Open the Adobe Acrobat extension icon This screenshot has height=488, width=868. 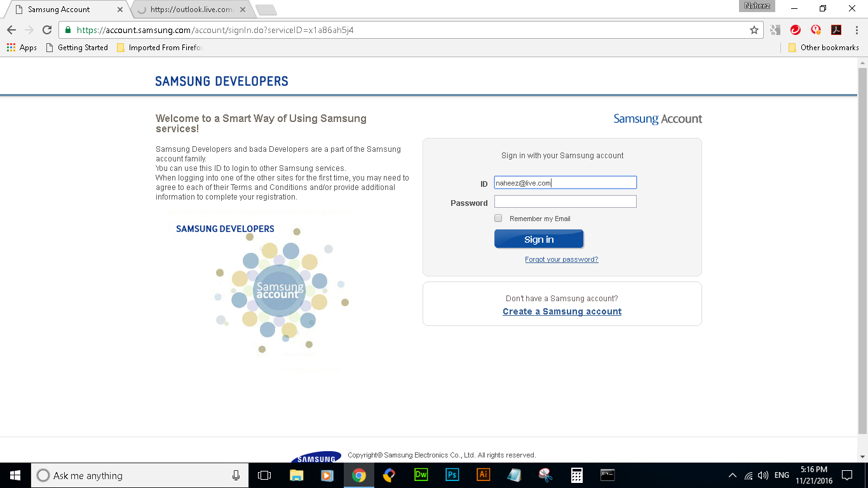click(x=836, y=30)
